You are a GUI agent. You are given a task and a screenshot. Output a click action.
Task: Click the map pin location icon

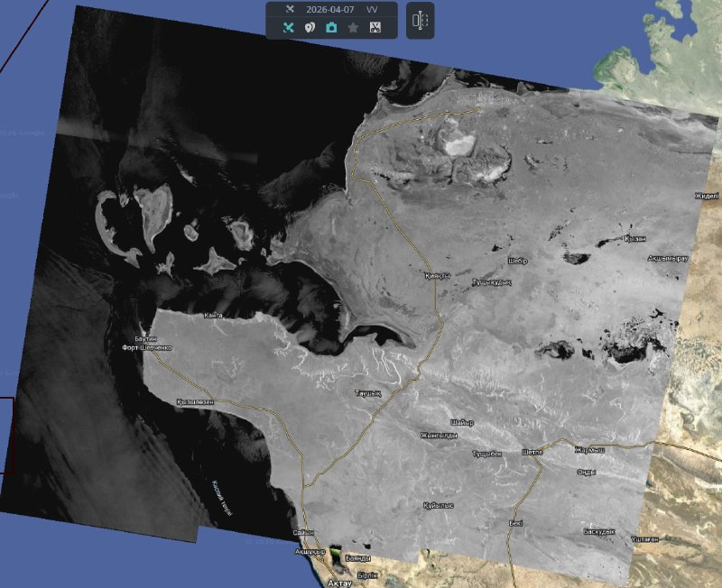pos(310,28)
